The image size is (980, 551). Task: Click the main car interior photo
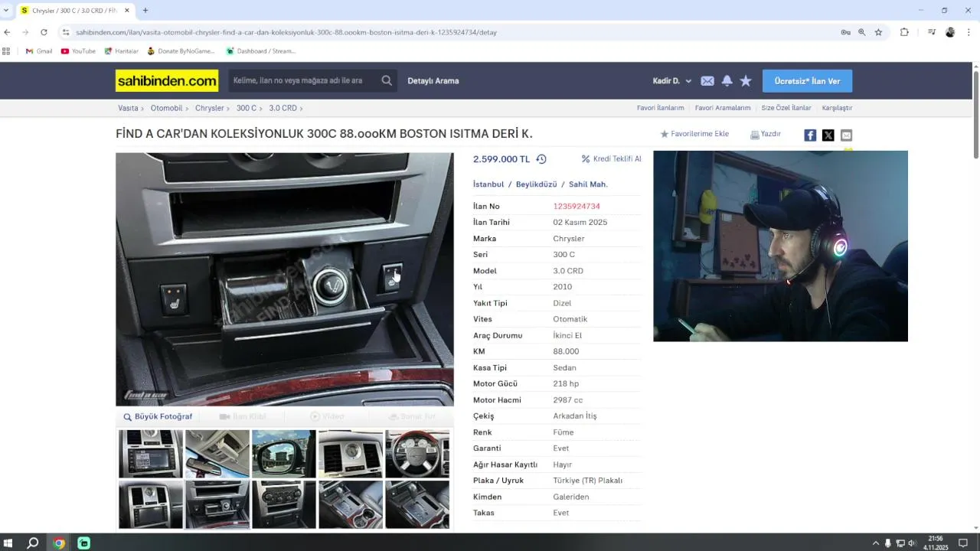[285, 279]
